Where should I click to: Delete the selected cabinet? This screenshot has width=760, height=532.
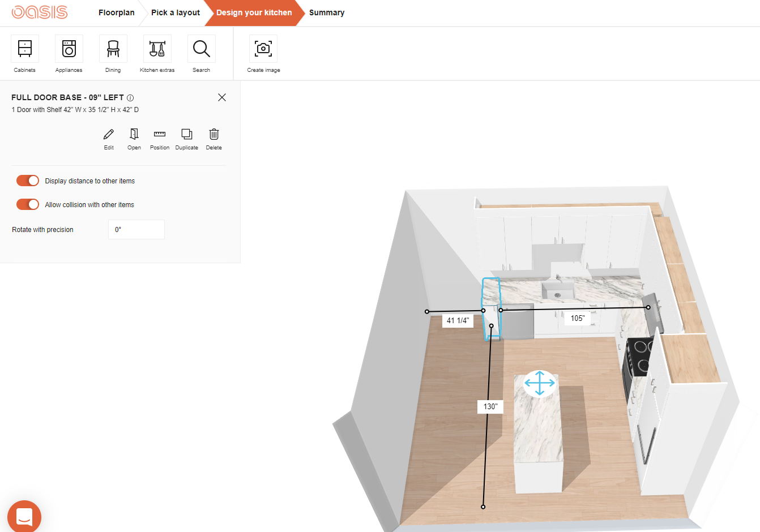coord(214,134)
